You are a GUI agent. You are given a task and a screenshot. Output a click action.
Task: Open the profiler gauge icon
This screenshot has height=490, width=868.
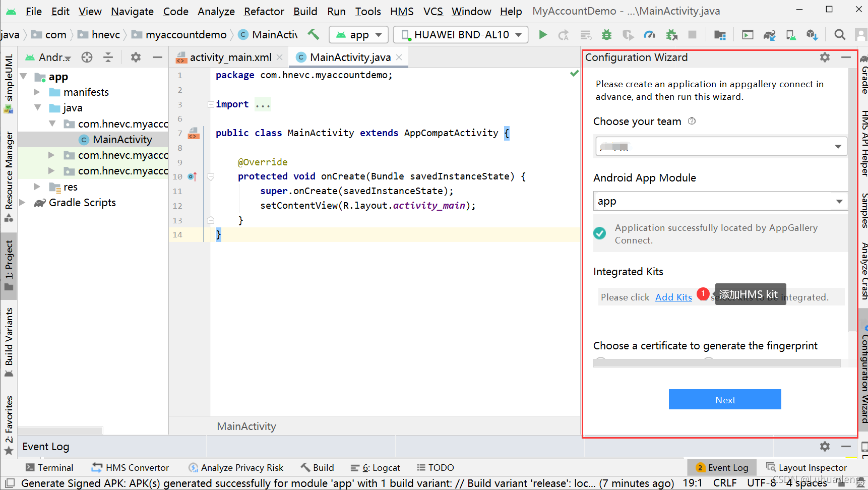click(650, 34)
